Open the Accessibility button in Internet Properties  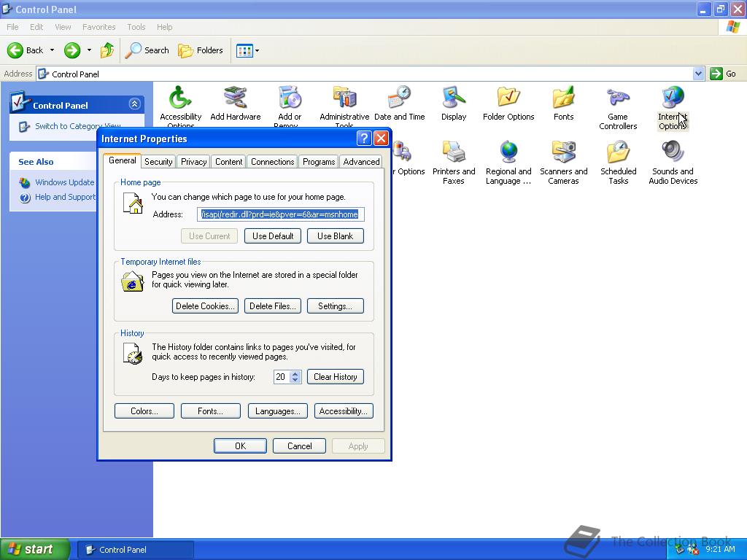pyautogui.click(x=344, y=411)
